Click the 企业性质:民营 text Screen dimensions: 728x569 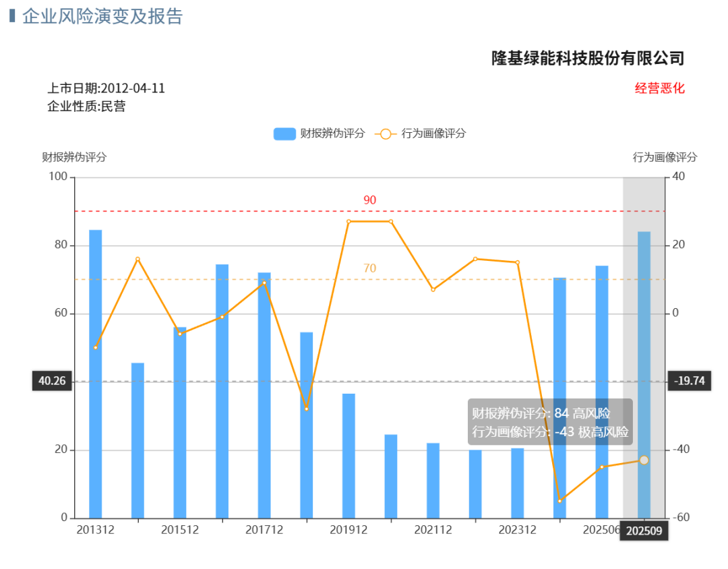click(x=86, y=107)
